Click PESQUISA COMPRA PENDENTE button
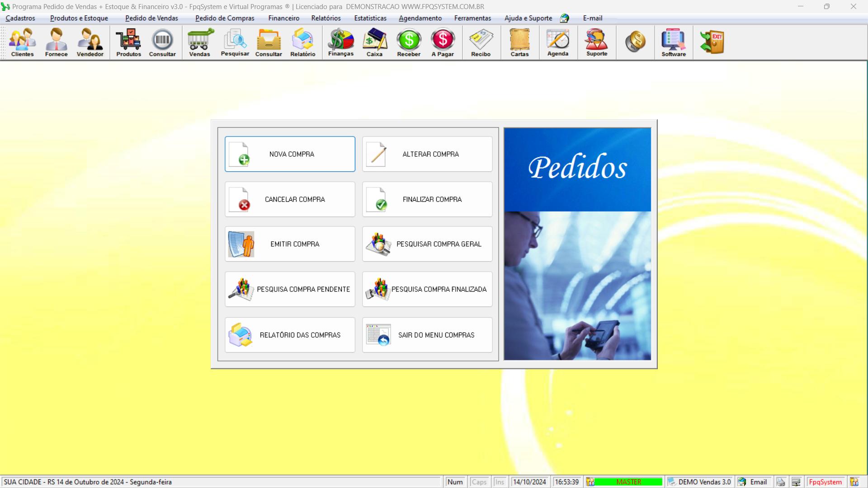Screen dimensions: 868x488 click(x=290, y=289)
